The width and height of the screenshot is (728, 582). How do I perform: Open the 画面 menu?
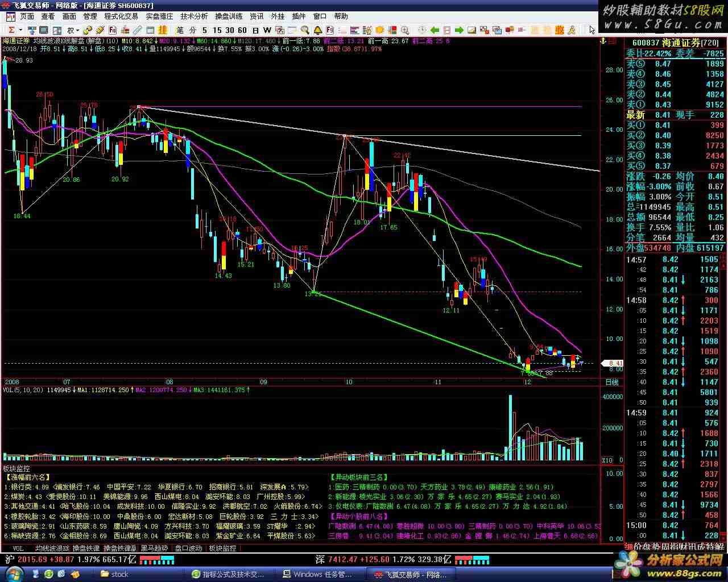click(x=69, y=16)
